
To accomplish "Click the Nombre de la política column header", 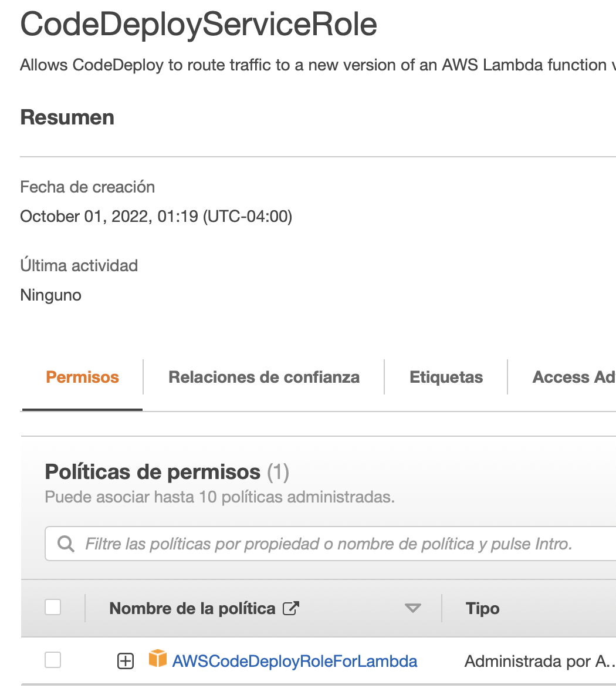I will click(192, 608).
